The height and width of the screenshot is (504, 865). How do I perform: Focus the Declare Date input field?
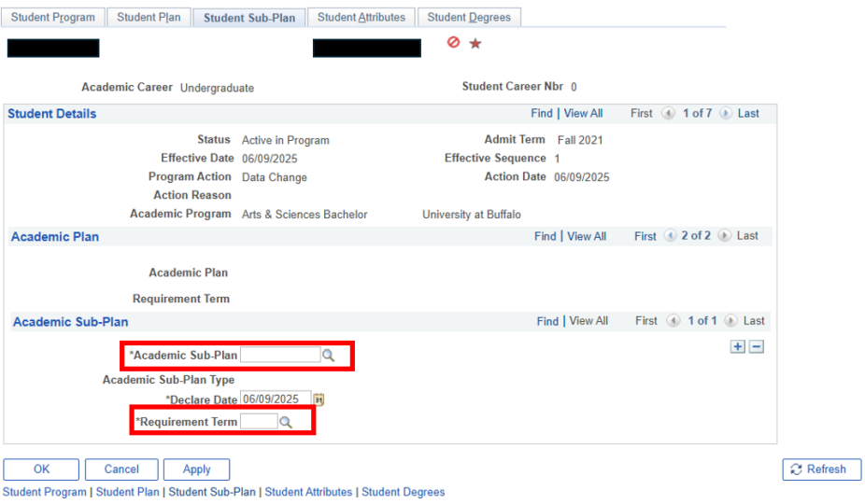click(x=276, y=399)
